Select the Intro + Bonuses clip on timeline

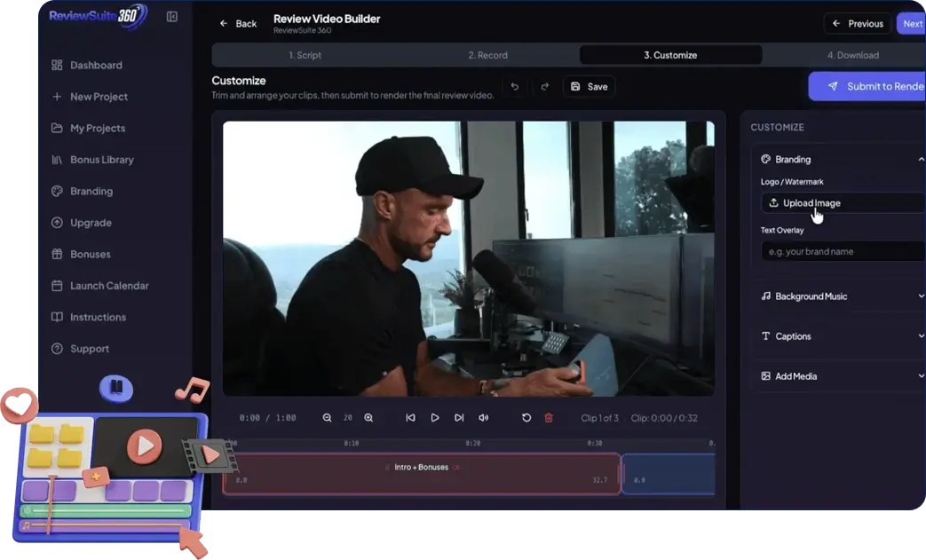(x=422, y=474)
